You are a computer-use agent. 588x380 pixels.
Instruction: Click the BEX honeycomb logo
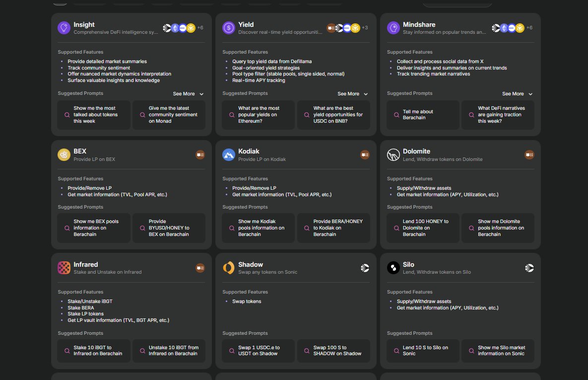coord(64,154)
